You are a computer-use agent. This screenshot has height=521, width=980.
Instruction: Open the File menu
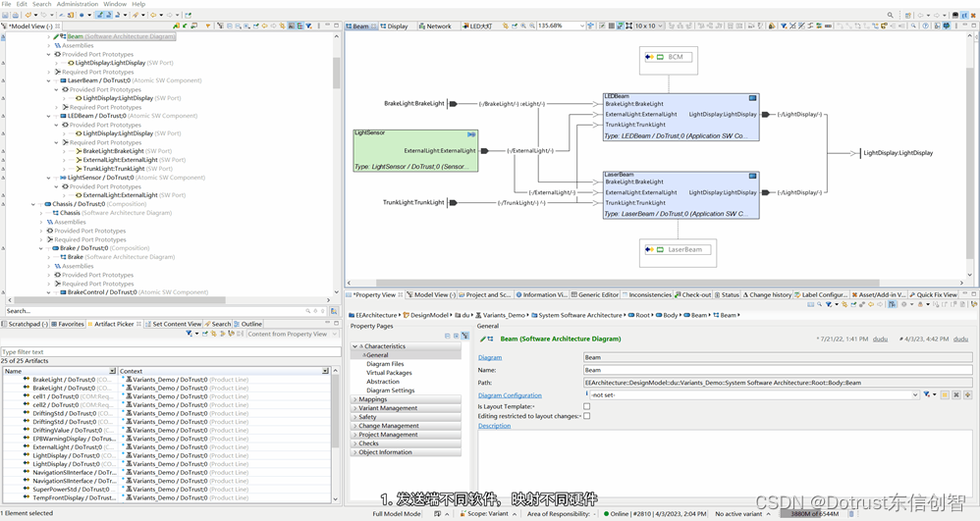pos(6,4)
